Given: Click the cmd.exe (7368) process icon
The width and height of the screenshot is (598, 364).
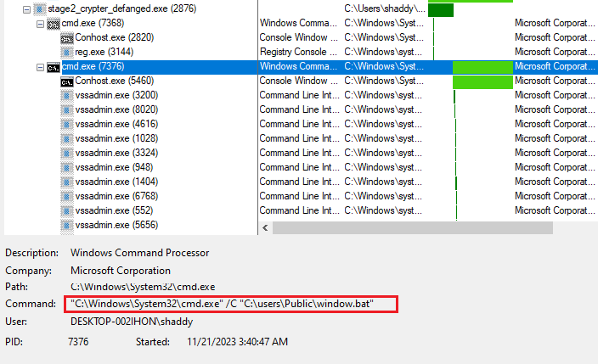Looking at the screenshot, I should tap(54, 24).
